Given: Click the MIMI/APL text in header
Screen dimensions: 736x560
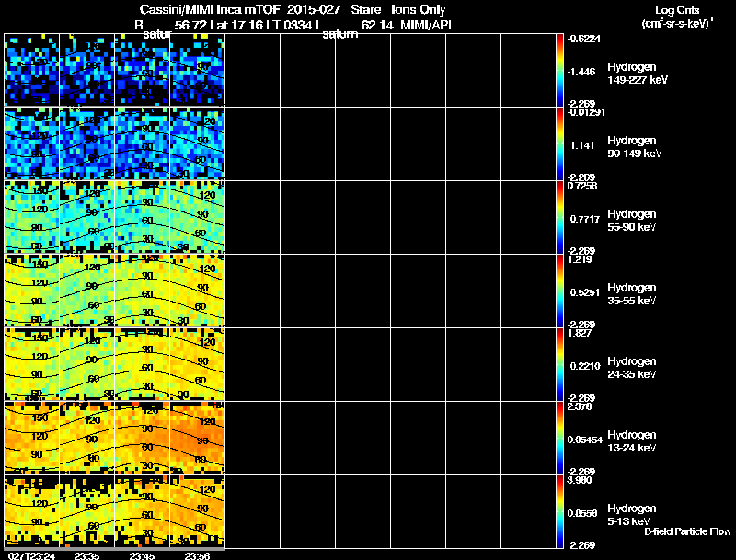Looking at the screenshot, I should pyautogui.click(x=426, y=25).
